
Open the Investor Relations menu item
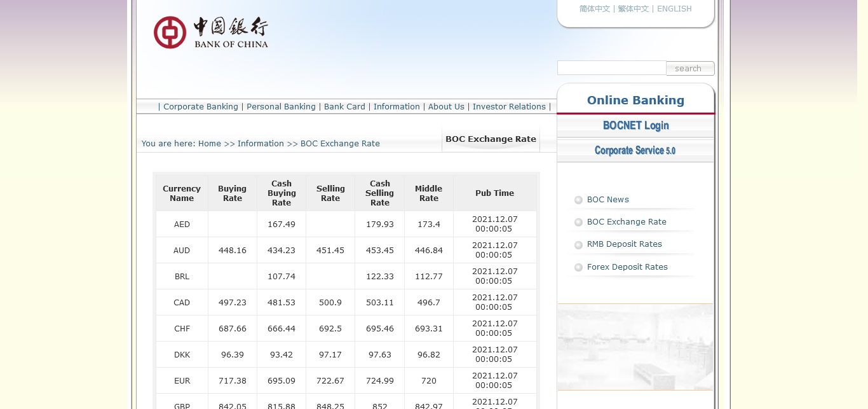click(x=509, y=107)
